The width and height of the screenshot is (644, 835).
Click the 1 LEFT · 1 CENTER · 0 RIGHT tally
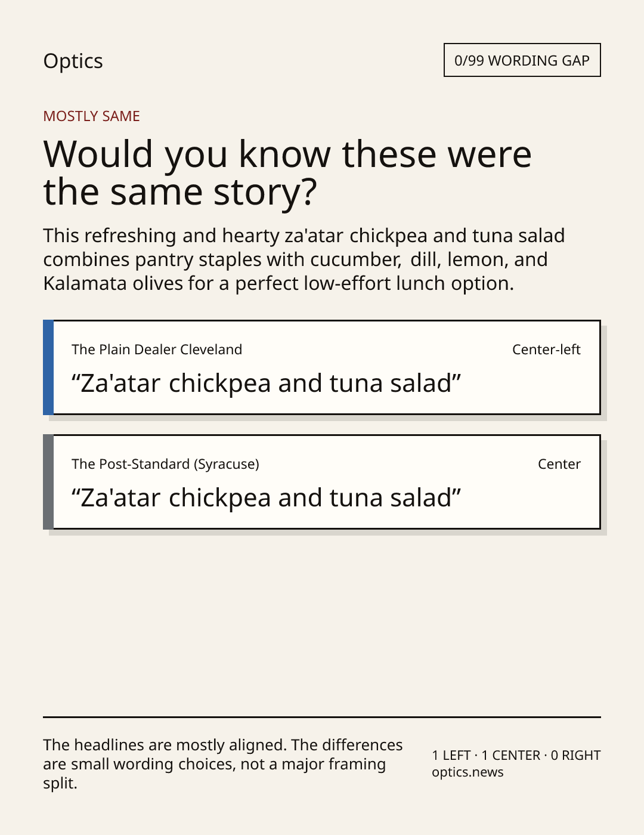pos(516,755)
